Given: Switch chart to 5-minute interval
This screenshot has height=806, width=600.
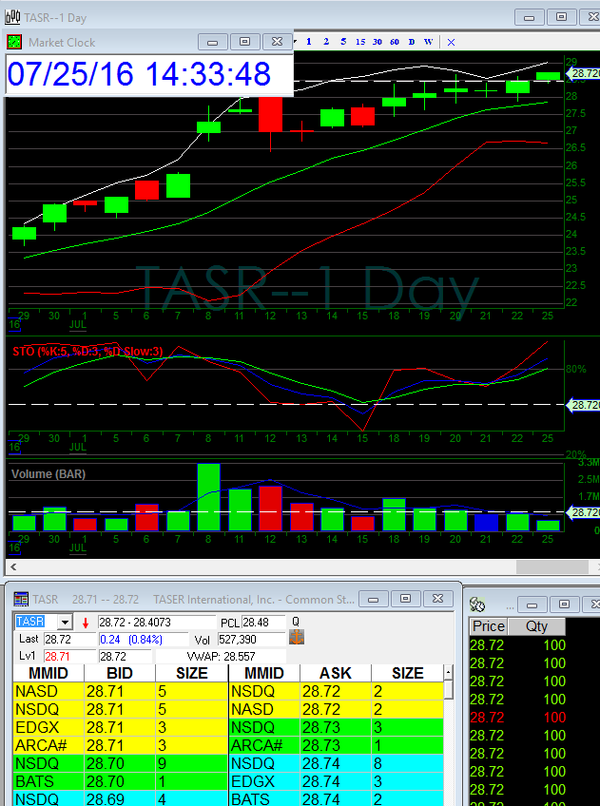Looking at the screenshot, I should pos(343,42).
